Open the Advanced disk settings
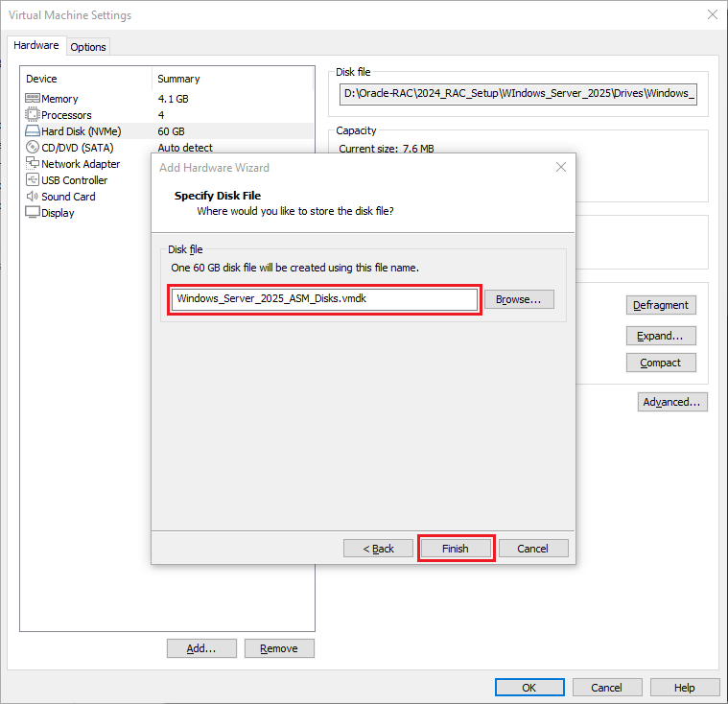This screenshot has height=704, width=728. pos(672,402)
